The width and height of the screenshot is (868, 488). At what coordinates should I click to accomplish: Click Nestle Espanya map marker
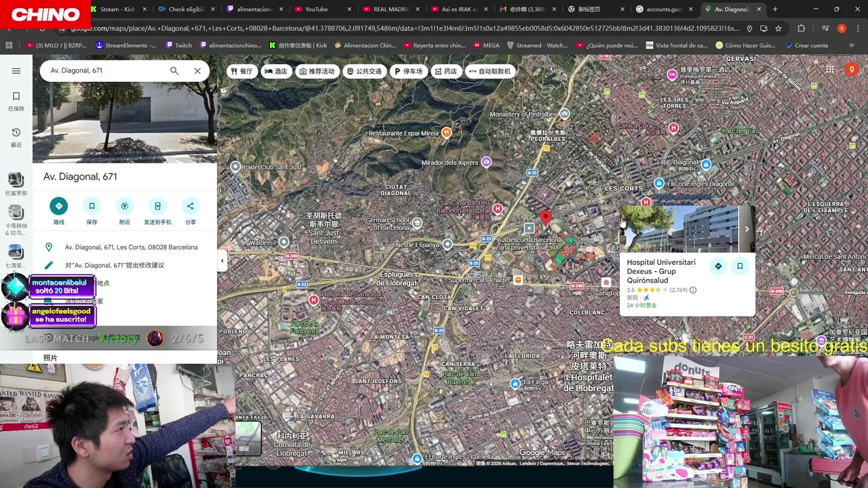point(448,245)
